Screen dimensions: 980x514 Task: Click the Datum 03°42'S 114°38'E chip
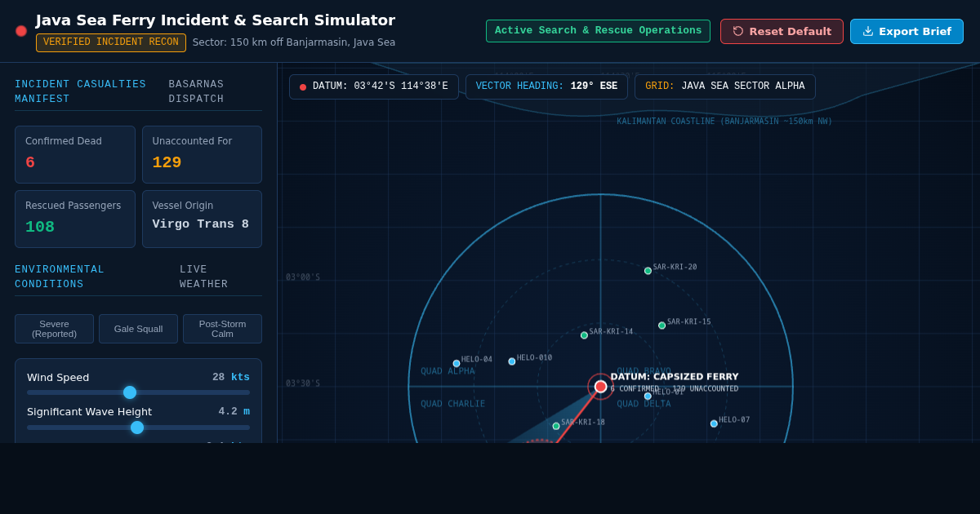[x=374, y=86]
